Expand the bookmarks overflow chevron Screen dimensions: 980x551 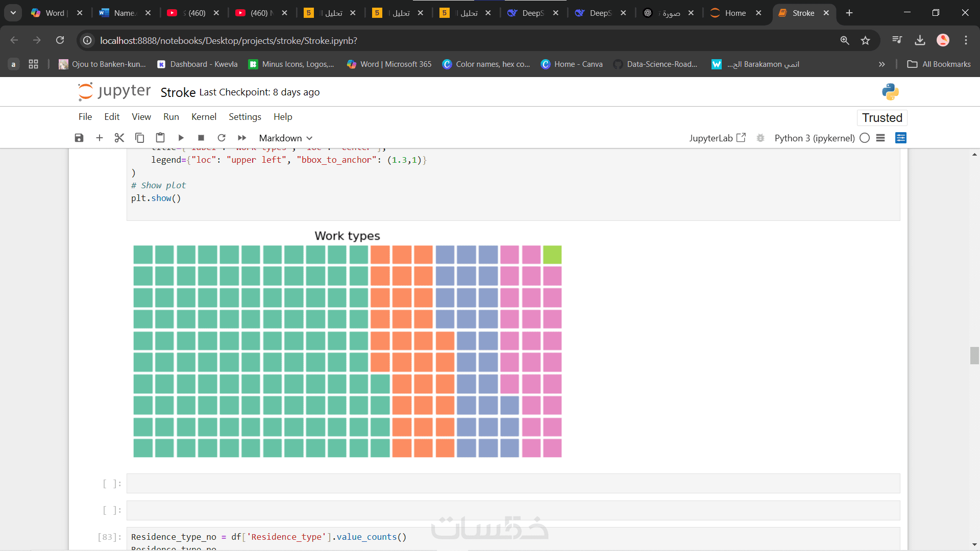point(881,64)
